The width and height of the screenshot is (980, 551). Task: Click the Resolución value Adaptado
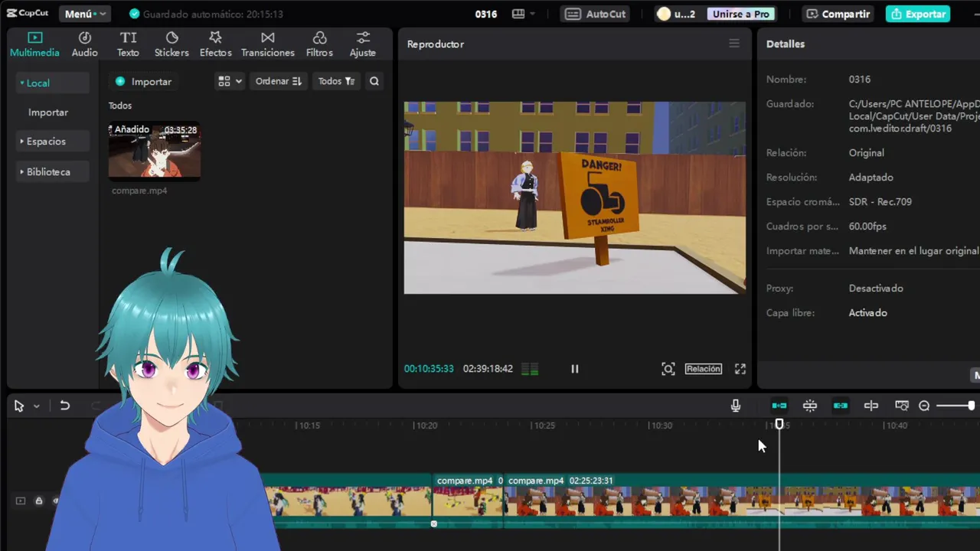click(x=871, y=178)
